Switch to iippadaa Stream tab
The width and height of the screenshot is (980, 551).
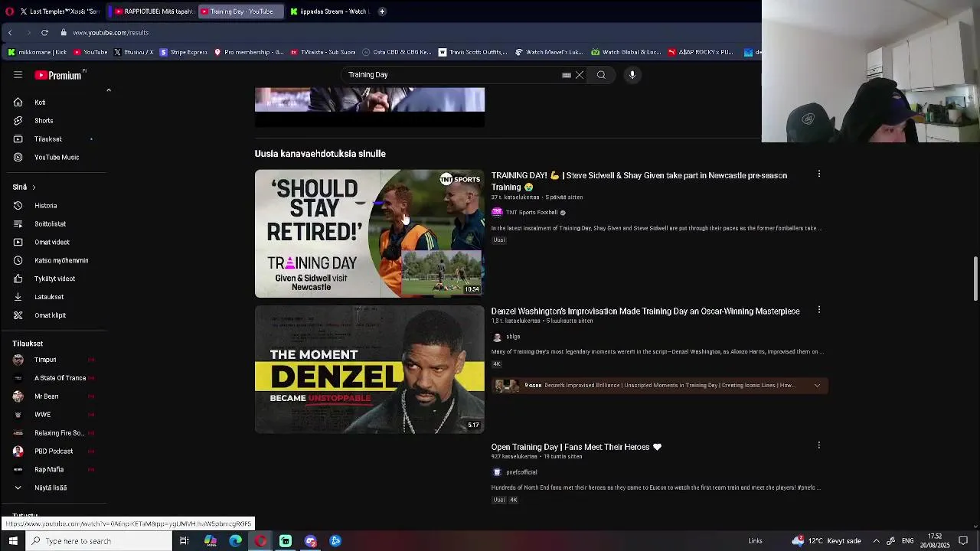click(x=330, y=11)
